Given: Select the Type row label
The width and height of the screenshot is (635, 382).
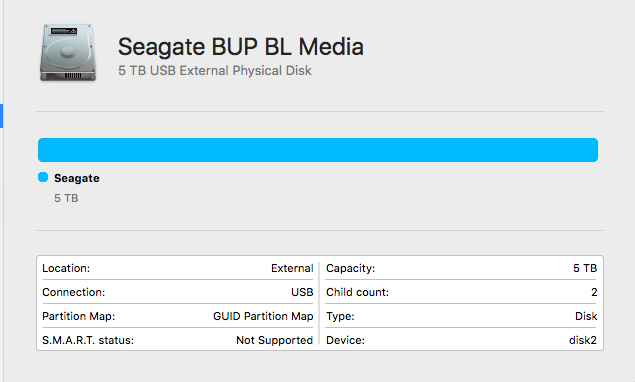Looking at the screenshot, I should tap(340, 316).
